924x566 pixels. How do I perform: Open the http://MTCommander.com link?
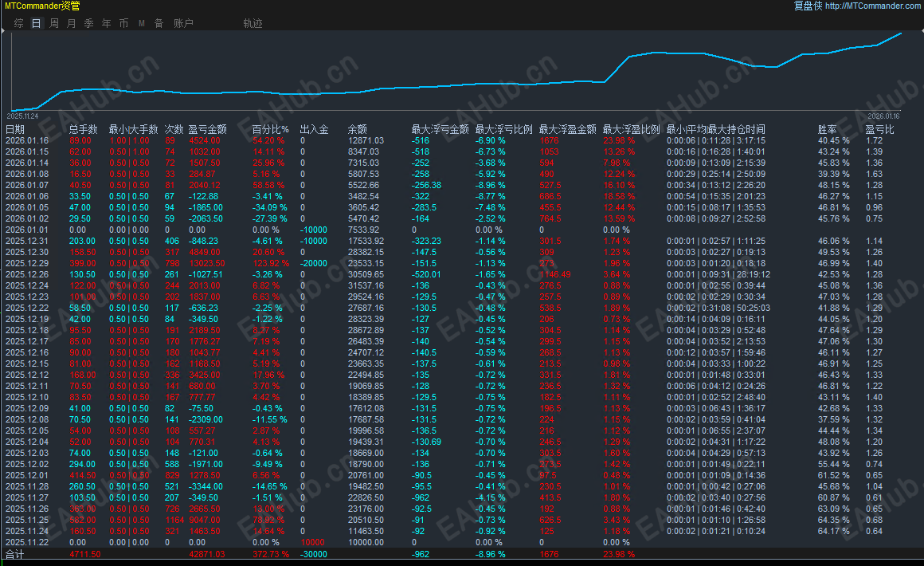click(874, 6)
